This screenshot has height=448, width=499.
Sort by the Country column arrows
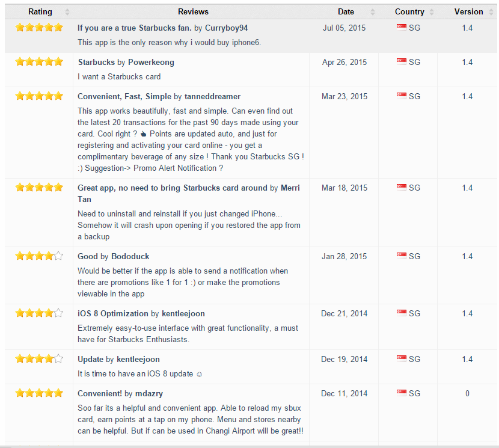coord(432,12)
